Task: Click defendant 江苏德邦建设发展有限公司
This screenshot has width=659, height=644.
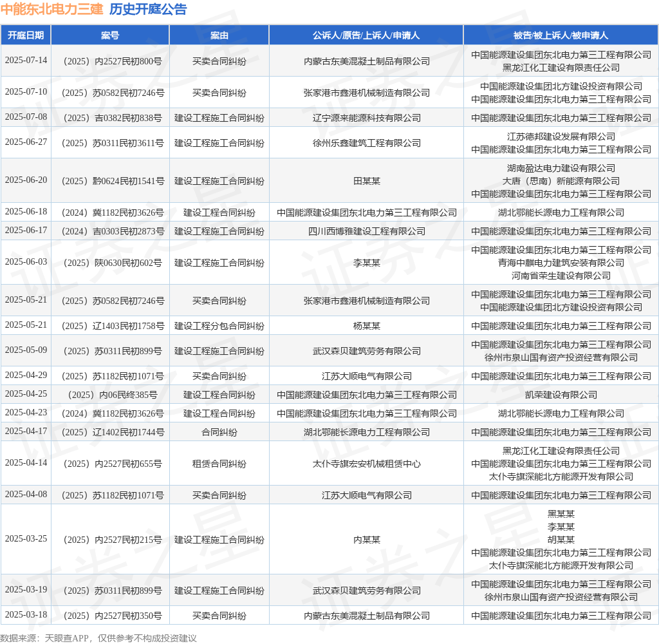Action: 561,137
